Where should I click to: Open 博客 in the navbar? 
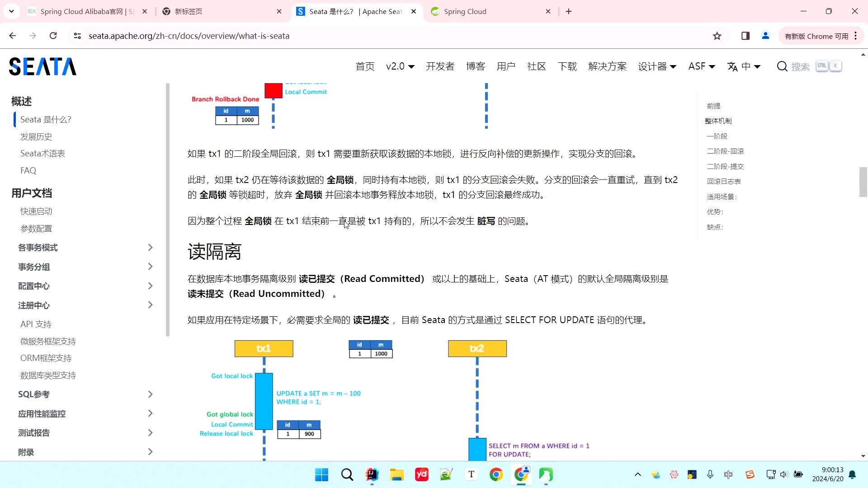(476, 66)
